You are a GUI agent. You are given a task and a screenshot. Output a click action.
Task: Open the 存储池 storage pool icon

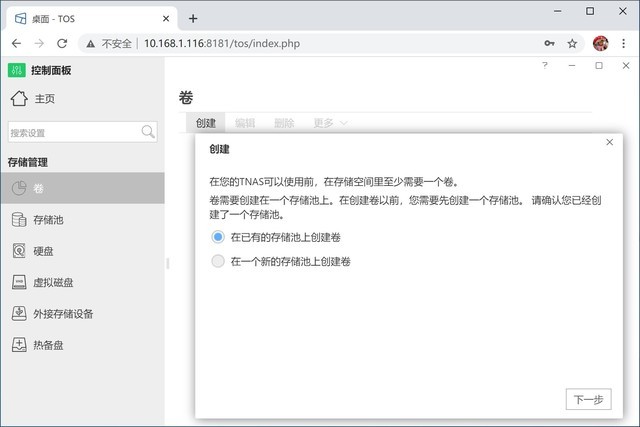tap(19, 220)
